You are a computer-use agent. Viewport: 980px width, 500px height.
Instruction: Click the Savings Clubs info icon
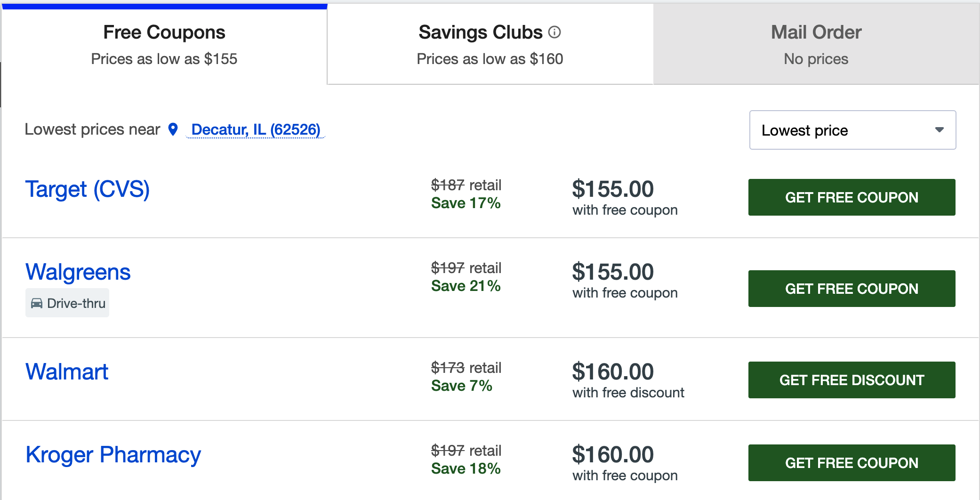pyautogui.click(x=555, y=32)
